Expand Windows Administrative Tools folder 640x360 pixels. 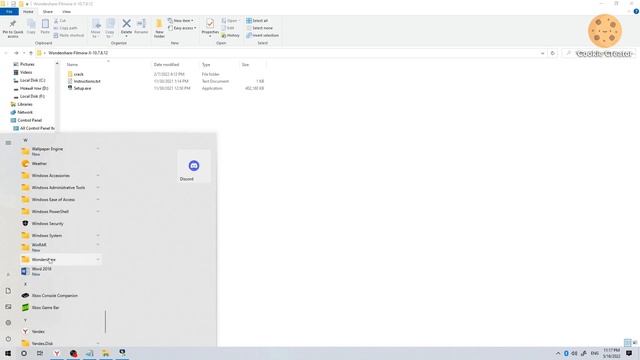tap(60, 188)
